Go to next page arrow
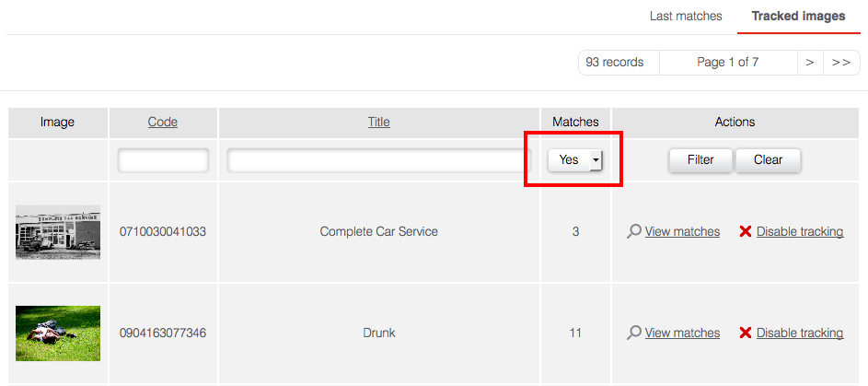The height and width of the screenshot is (386, 868). click(x=809, y=63)
